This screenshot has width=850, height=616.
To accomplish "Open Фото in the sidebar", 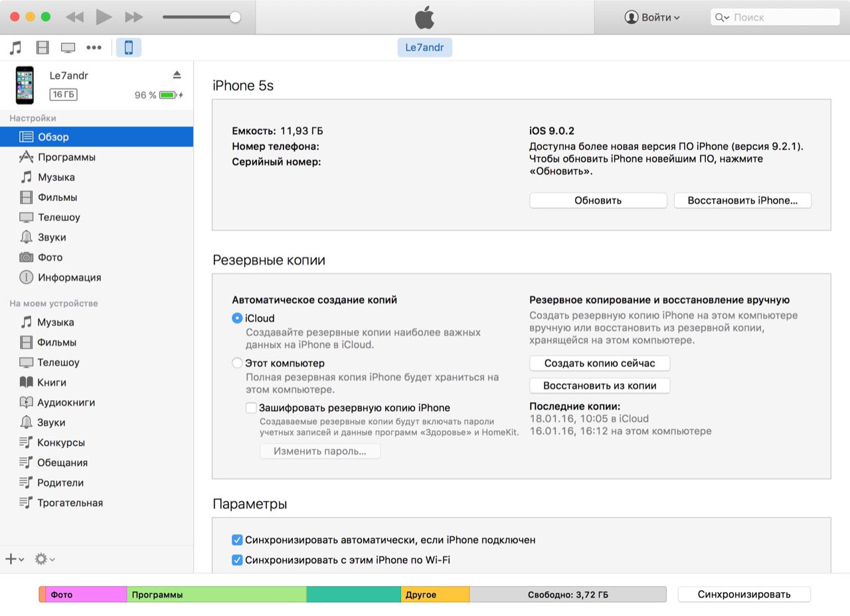I will coord(97,257).
